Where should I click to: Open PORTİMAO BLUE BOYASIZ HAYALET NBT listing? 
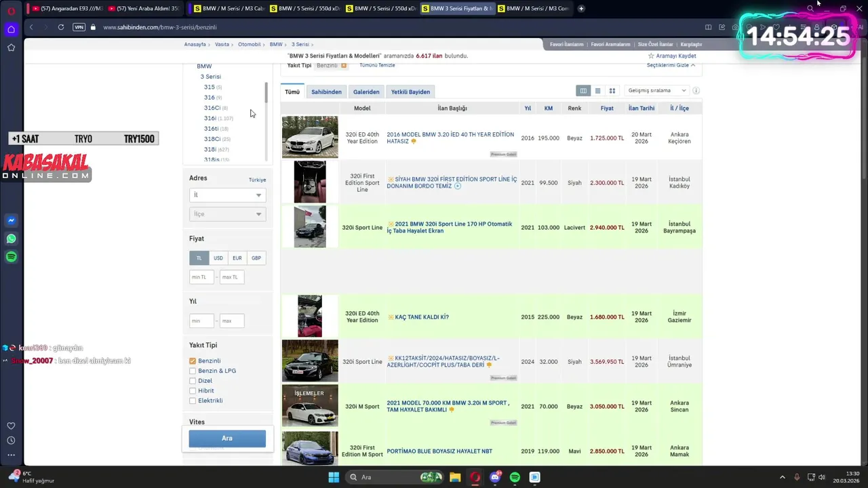tap(439, 451)
